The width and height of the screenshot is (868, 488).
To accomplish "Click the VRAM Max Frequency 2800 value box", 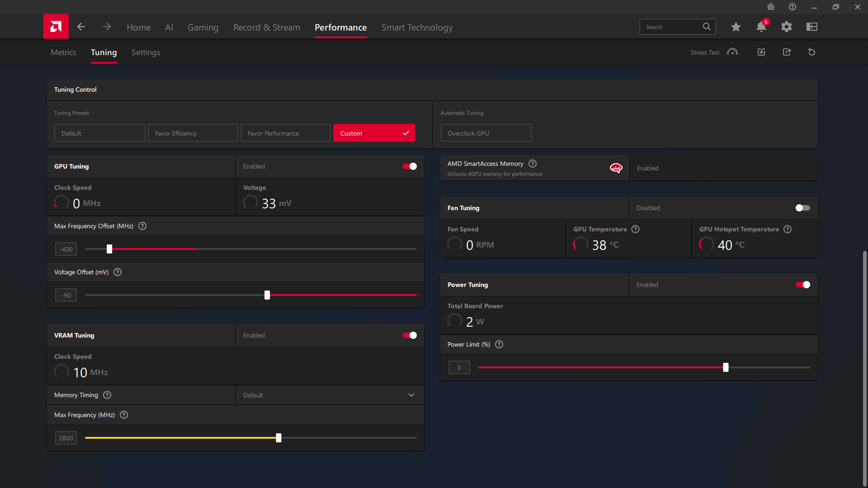I will 66,438.
